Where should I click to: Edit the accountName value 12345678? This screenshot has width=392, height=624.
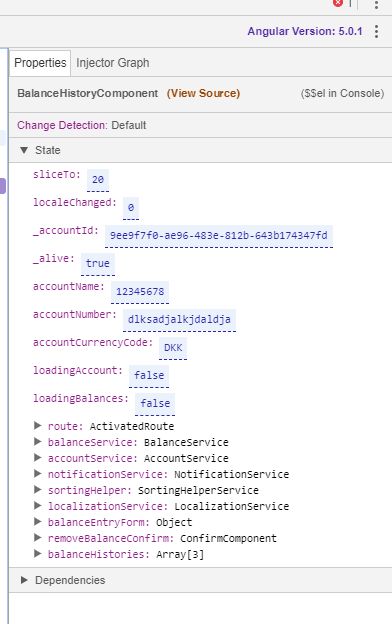click(x=140, y=292)
